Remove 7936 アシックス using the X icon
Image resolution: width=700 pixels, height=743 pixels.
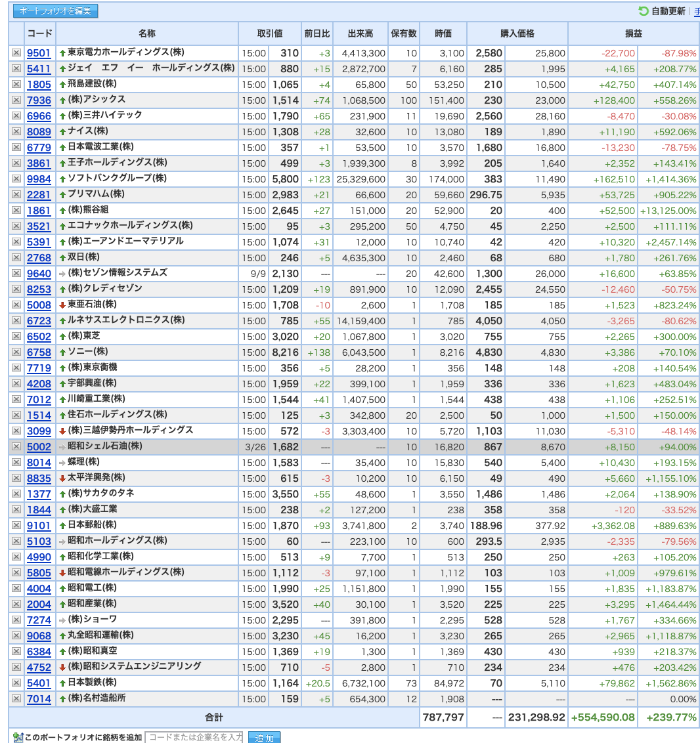coord(16,100)
